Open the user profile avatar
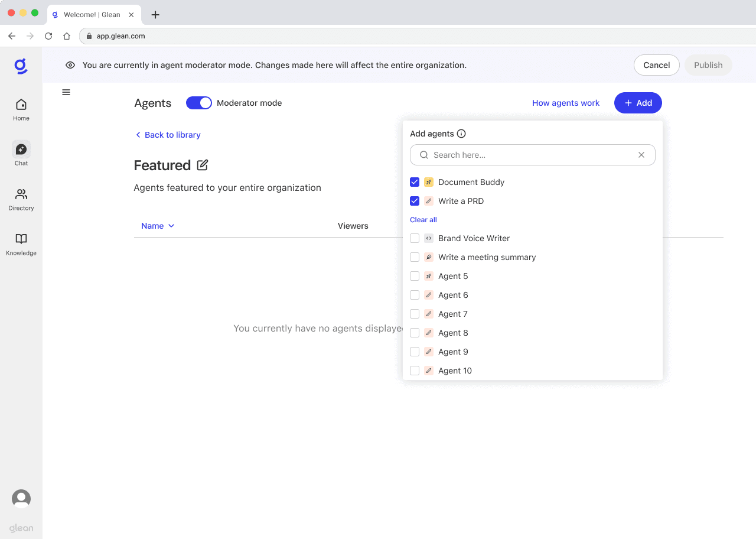This screenshot has width=756, height=539. tap(21, 499)
